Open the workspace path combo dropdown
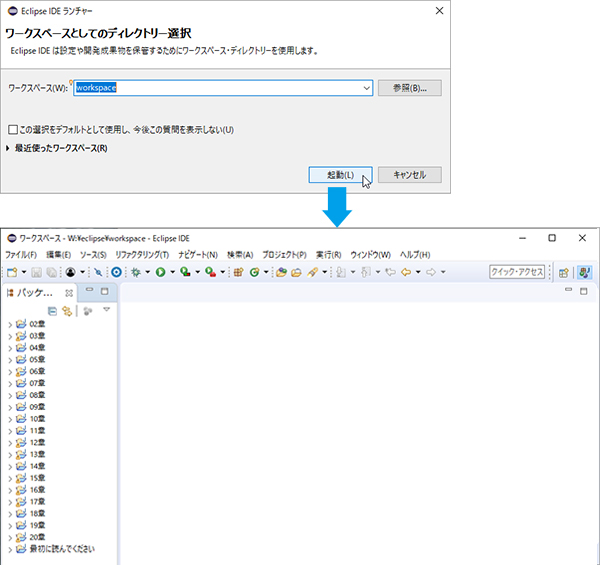 click(366, 88)
